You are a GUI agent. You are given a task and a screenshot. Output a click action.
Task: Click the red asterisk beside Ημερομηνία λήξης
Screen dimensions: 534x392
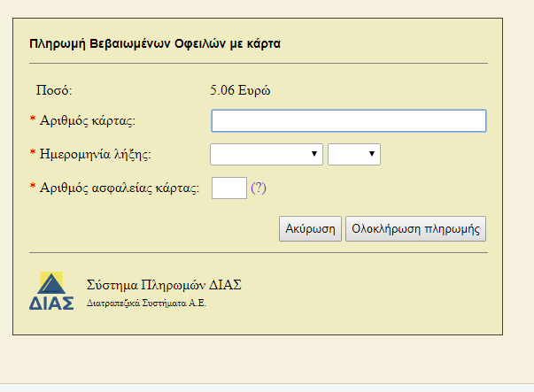click(33, 152)
